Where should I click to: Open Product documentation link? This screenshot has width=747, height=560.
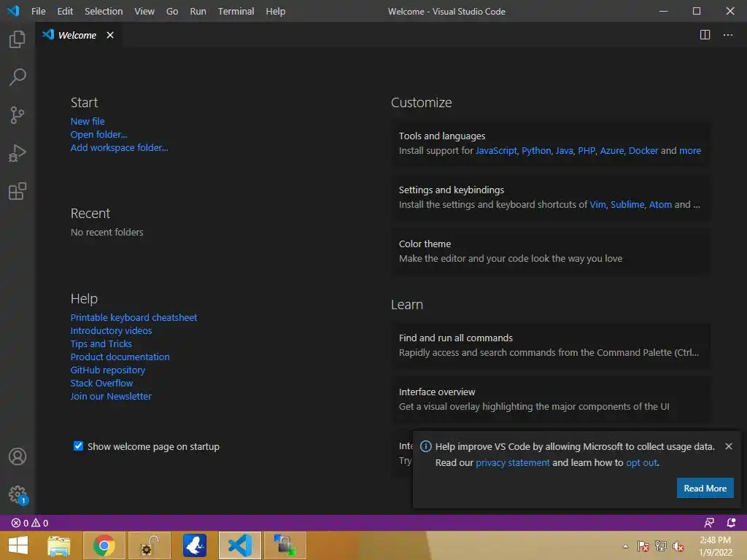pos(120,357)
